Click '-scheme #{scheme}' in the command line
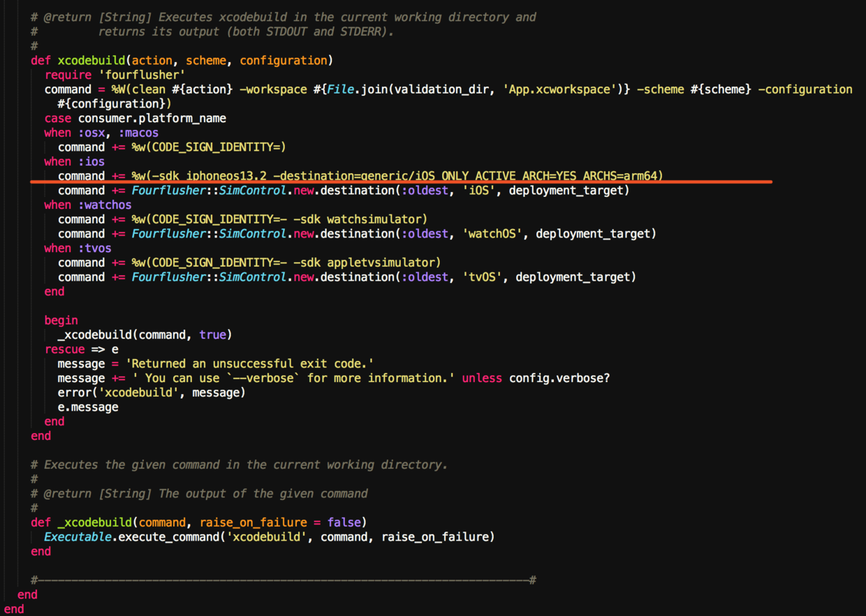This screenshot has height=616, width=866. pos(694,89)
